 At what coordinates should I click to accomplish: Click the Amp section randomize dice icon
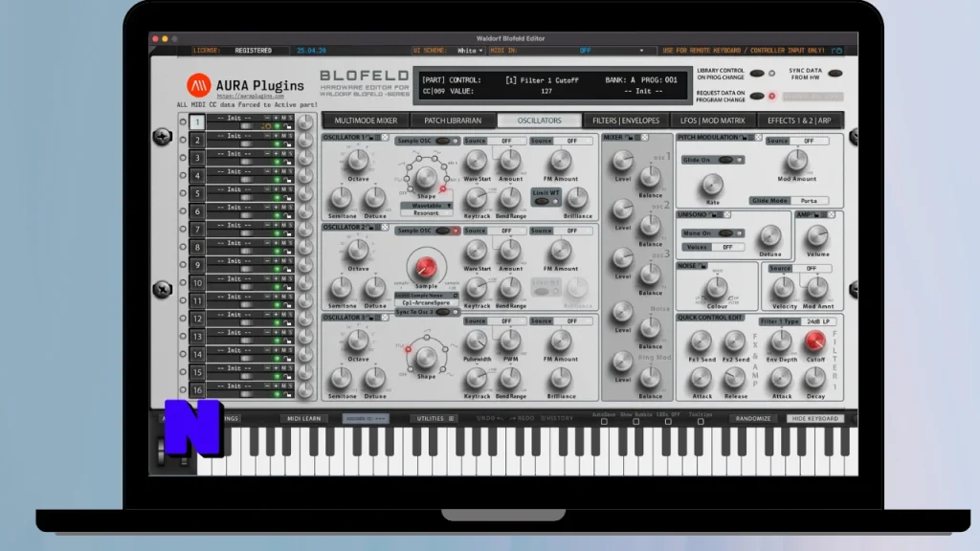(832, 215)
